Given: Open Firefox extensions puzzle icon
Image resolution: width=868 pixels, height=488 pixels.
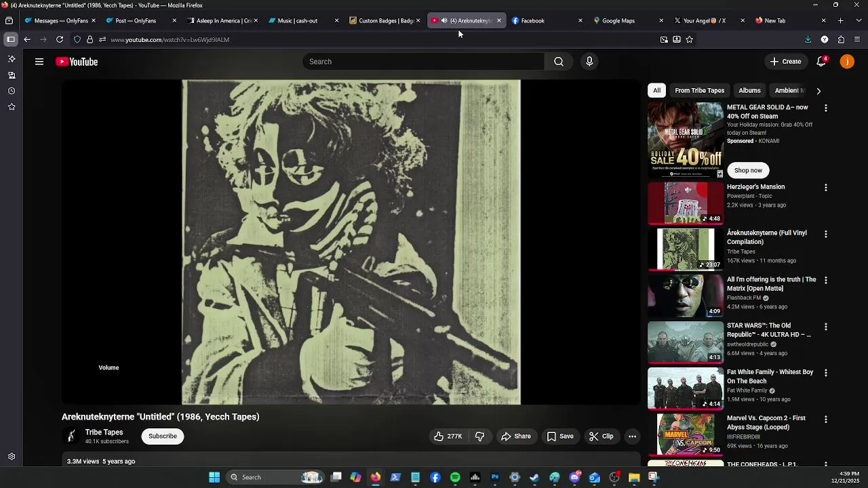Looking at the screenshot, I should coord(841,39).
